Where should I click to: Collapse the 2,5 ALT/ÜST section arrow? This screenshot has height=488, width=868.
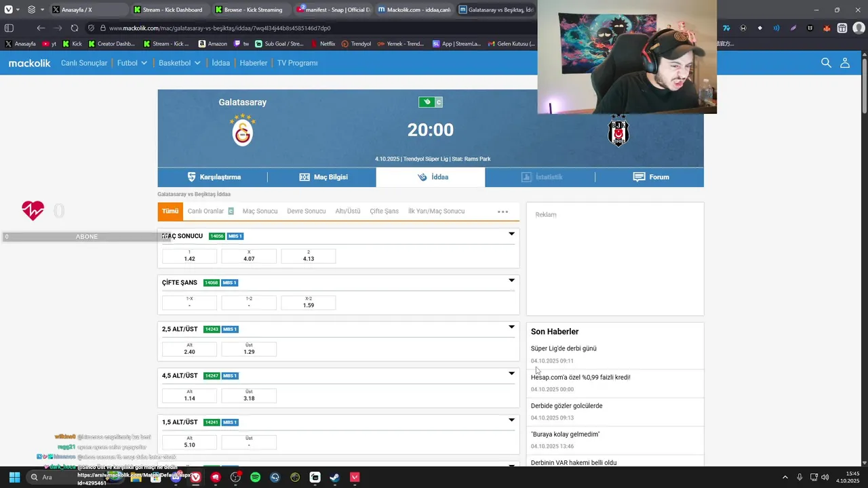512,327
